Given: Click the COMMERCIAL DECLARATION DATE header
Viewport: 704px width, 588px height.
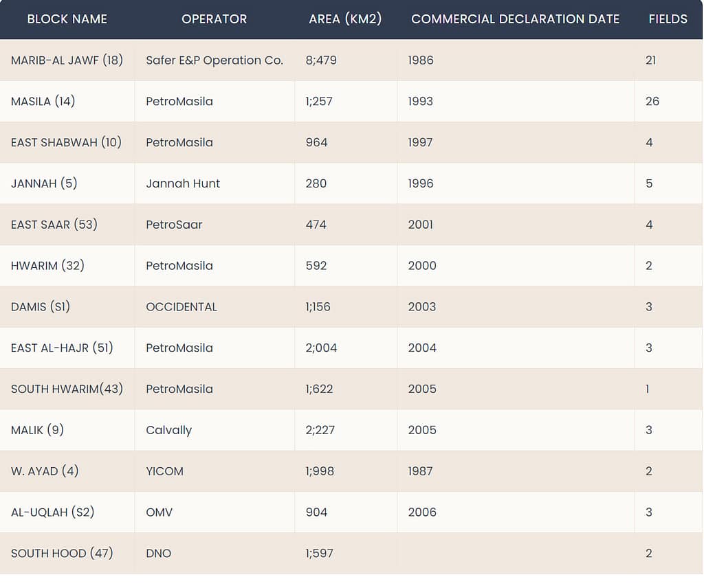Looking at the screenshot, I should click(x=515, y=19).
